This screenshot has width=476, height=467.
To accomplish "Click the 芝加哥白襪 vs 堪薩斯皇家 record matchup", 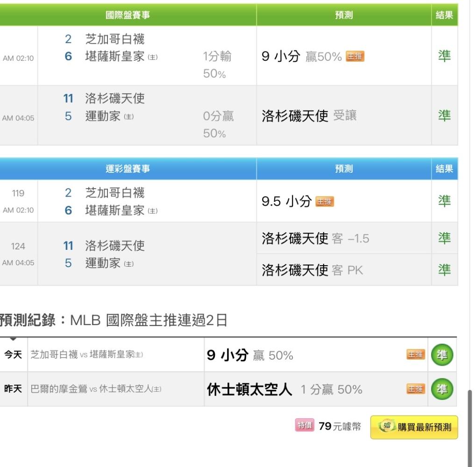I will click(87, 354).
